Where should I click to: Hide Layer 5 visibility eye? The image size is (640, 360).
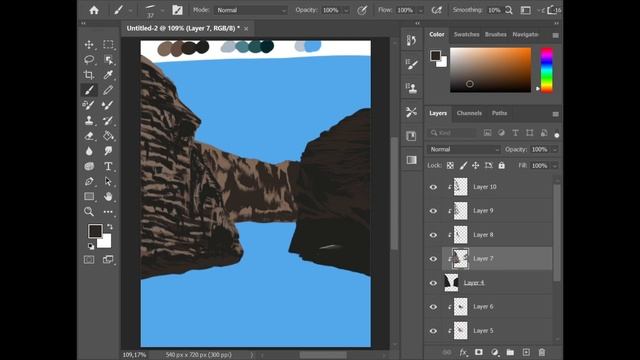(433, 331)
